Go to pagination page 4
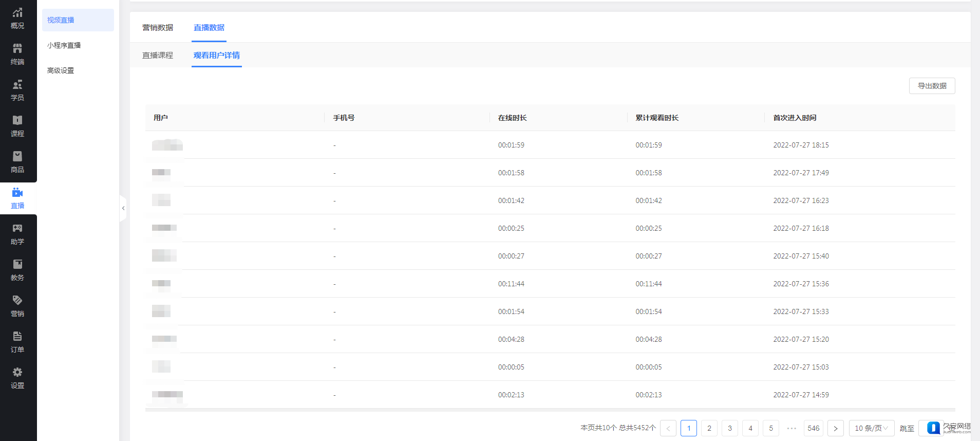 [x=750, y=428]
